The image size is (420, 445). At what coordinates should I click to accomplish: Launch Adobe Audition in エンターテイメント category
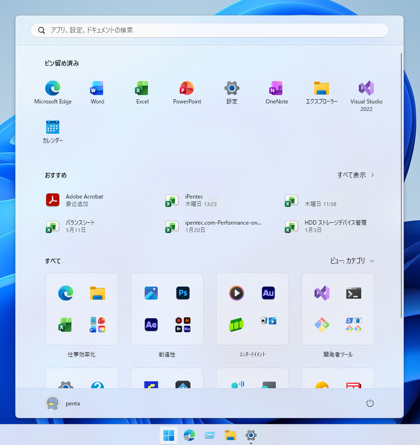click(x=268, y=293)
